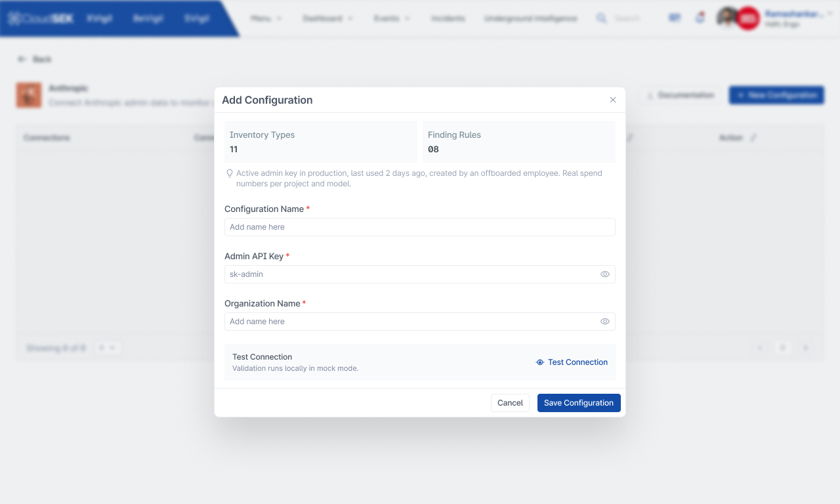This screenshot has width=840, height=504.
Task: Reveal the Admin API Key value
Action: (x=605, y=274)
